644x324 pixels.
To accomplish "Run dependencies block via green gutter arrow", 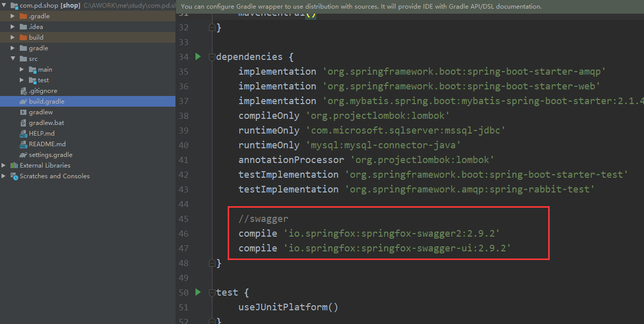I will 198,56.
